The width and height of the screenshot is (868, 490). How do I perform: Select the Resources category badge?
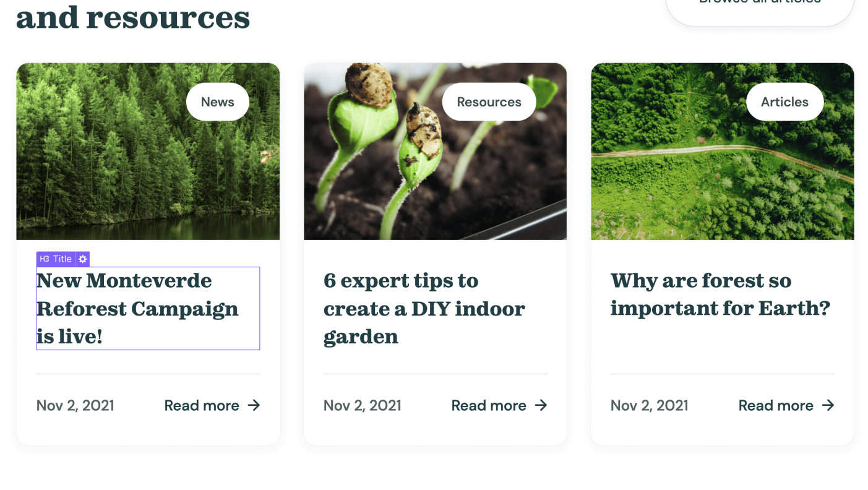pyautogui.click(x=489, y=101)
